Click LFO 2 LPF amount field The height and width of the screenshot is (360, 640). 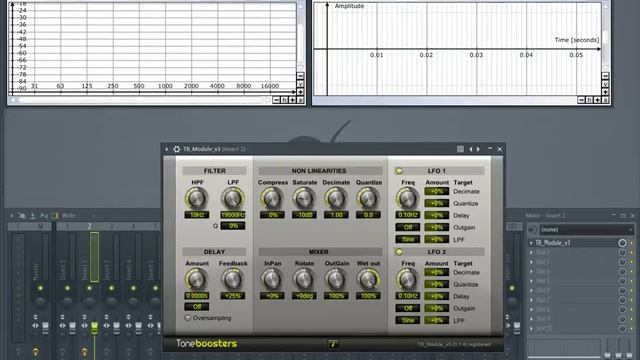(437, 320)
